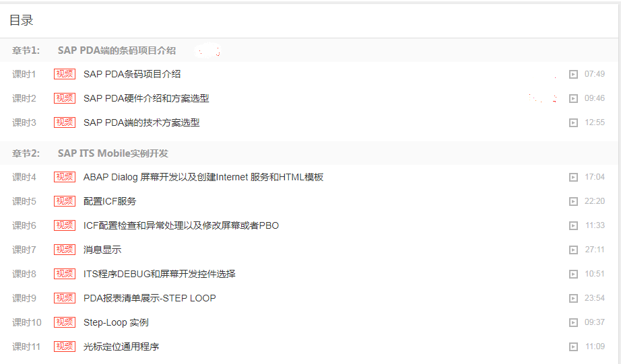Click duration text 11:33

point(595,225)
